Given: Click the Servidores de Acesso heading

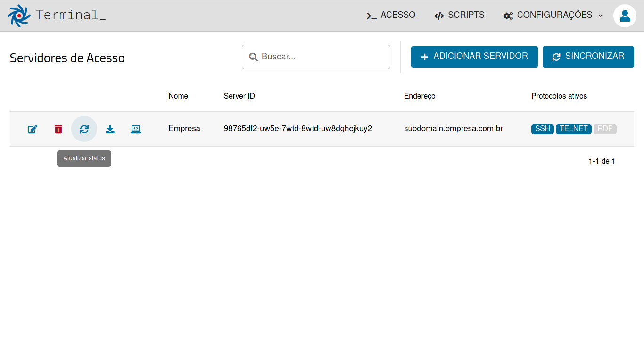Looking at the screenshot, I should pyautogui.click(x=67, y=58).
